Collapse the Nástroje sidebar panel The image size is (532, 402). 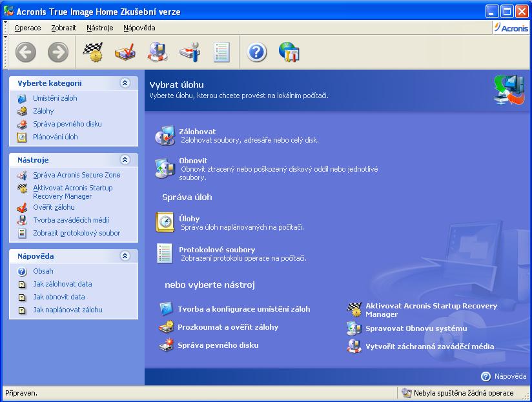pos(125,159)
